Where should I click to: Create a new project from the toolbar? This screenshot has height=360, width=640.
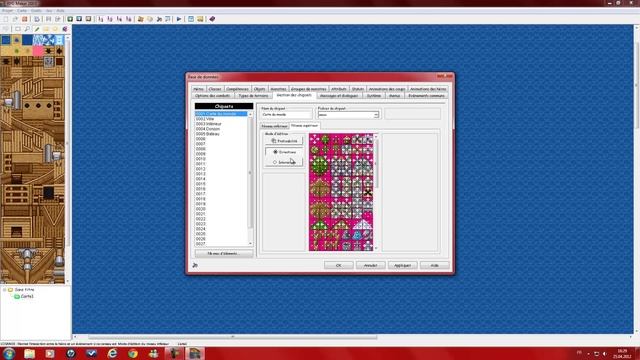tap(6, 19)
